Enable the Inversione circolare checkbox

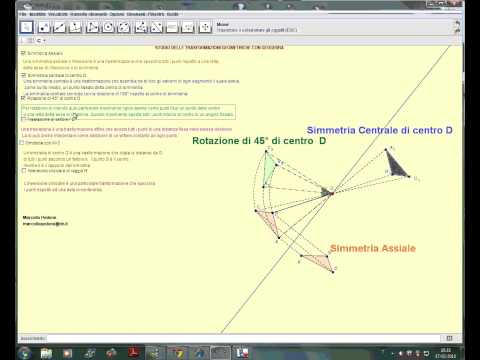24,170
